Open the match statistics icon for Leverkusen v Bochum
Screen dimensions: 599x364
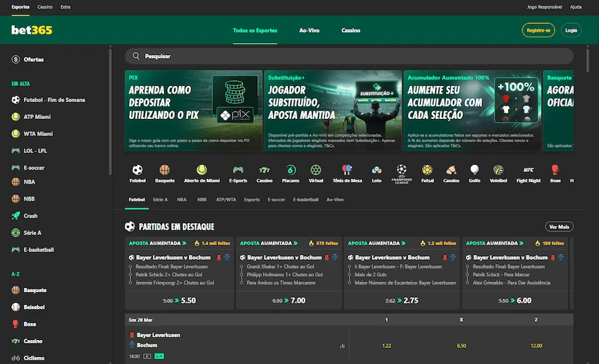click(342, 346)
